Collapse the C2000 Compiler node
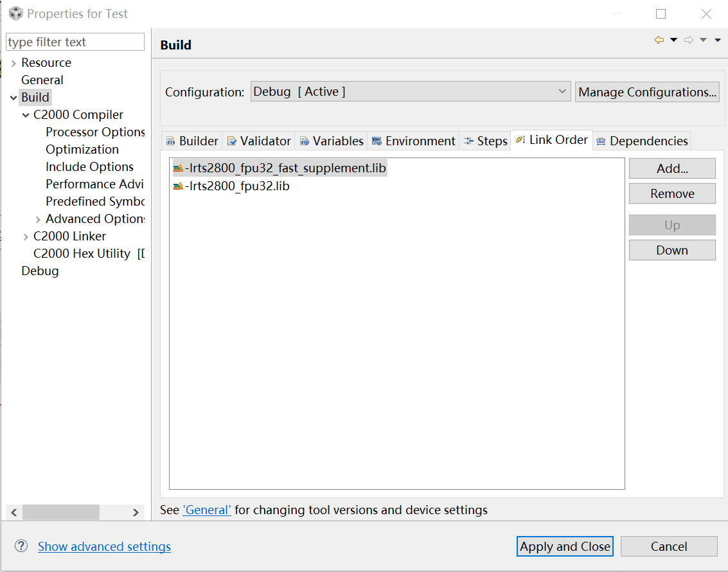The image size is (728, 572). [x=26, y=115]
